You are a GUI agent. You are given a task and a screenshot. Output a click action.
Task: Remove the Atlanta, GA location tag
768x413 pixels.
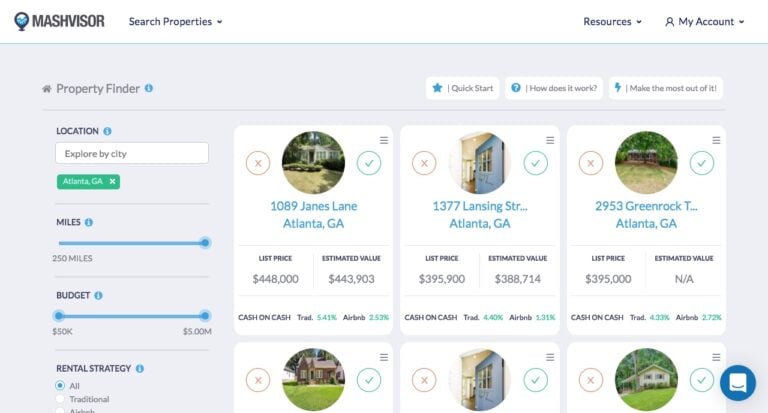(113, 181)
